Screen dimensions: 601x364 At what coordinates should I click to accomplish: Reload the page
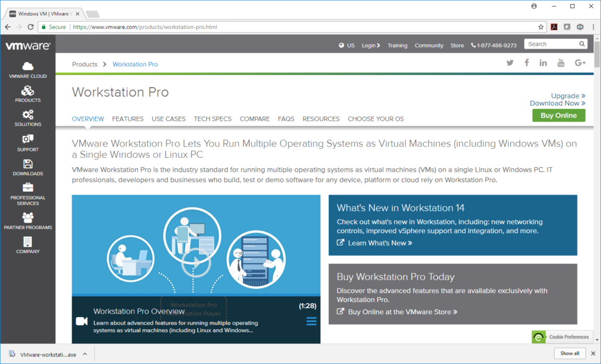click(x=31, y=27)
